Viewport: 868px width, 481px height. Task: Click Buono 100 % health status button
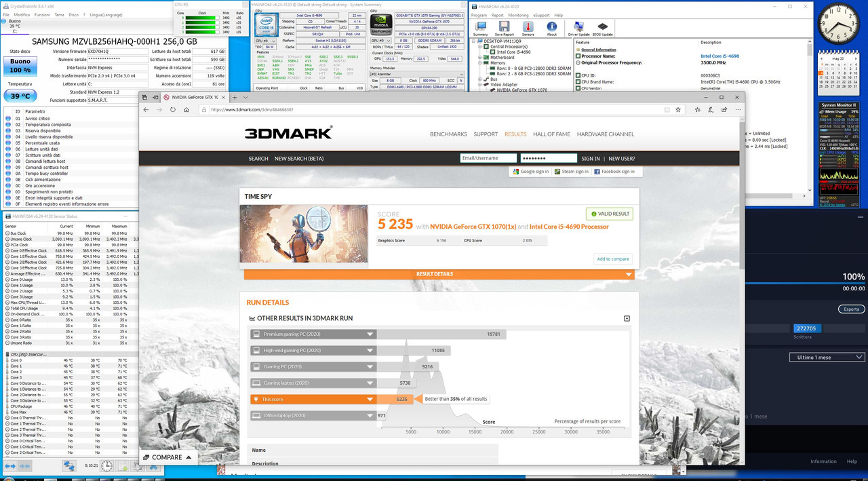(20, 66)
